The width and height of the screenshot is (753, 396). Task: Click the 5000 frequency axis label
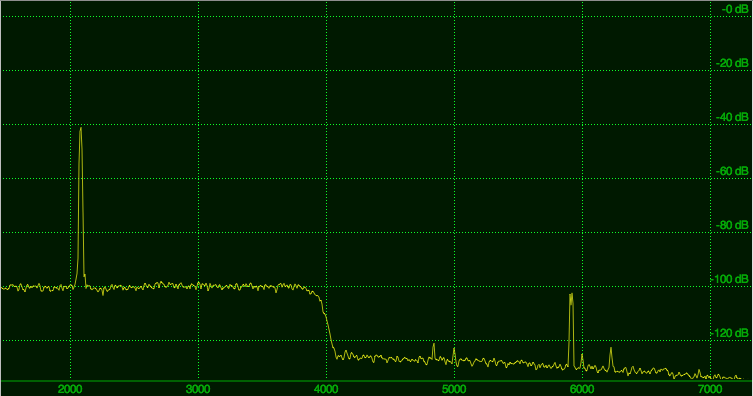click(454, 389)
